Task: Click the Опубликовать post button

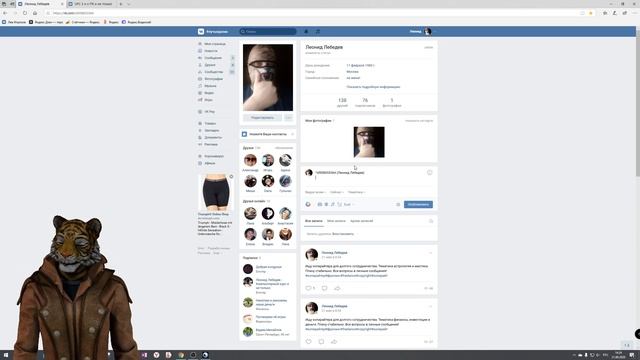Action: pyautogui.click(x=418, y=204)
